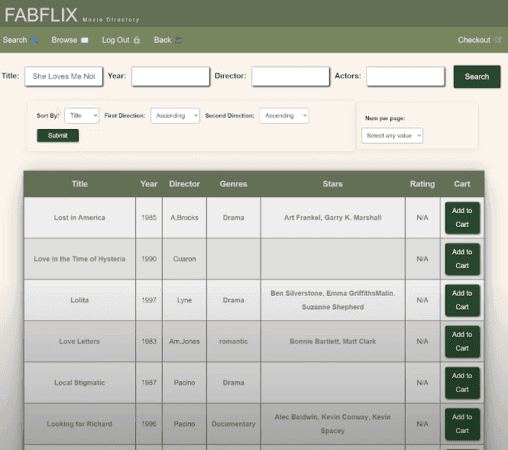
Task: Open the Local Stigmatic title
Action: pyautogui.click(x=80, y=383)
